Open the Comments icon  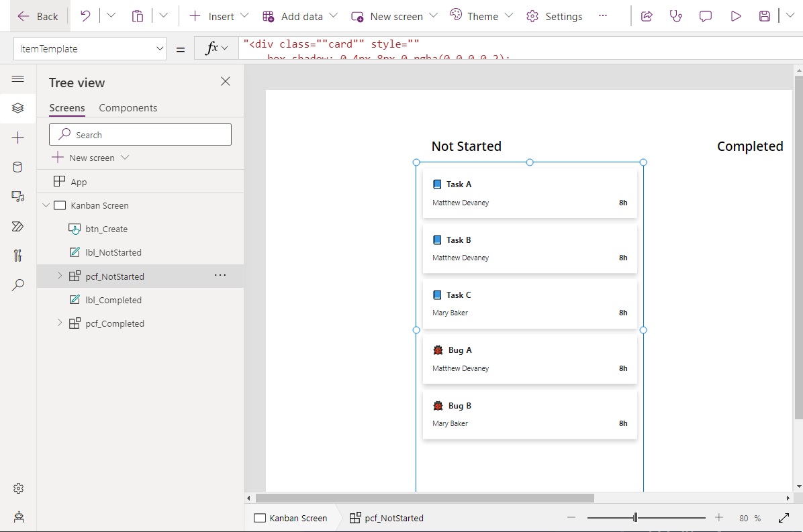click(x=705, y=16)
